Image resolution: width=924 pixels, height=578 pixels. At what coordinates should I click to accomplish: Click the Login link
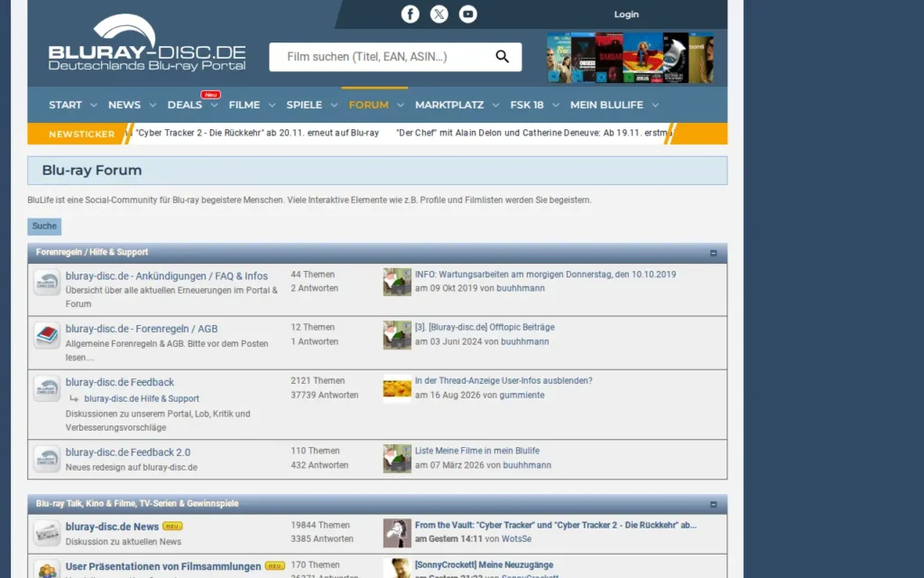[x=626, y=14]
